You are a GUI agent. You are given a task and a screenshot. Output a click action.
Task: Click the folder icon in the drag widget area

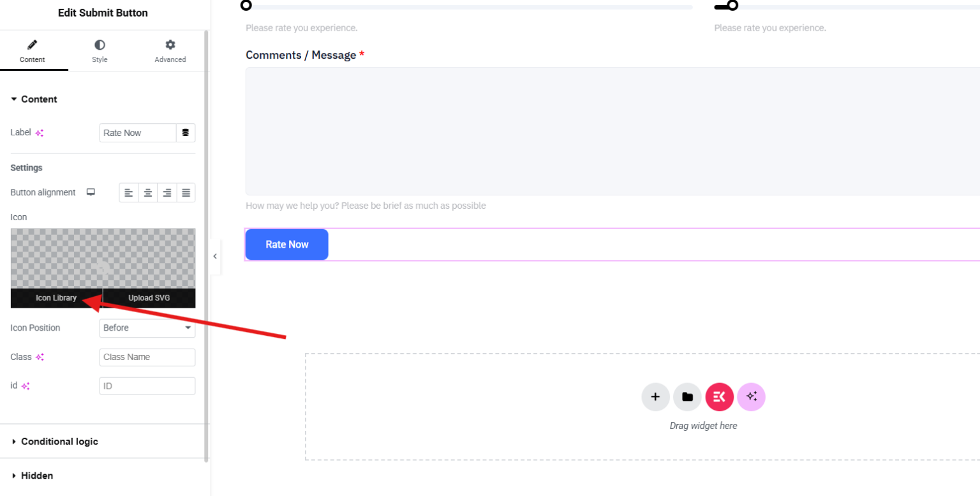point(687,396)
